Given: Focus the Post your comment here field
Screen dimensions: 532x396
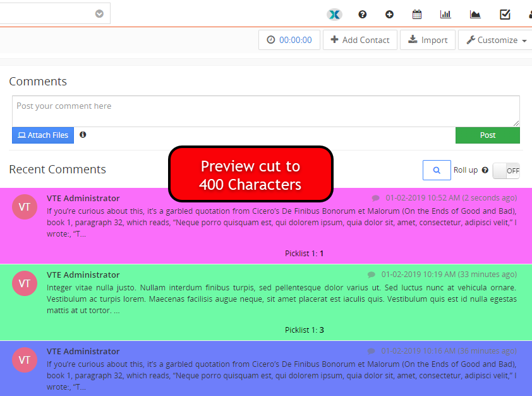Looking at the screenshot, I should pyautogui.click(x=265, y=111).
